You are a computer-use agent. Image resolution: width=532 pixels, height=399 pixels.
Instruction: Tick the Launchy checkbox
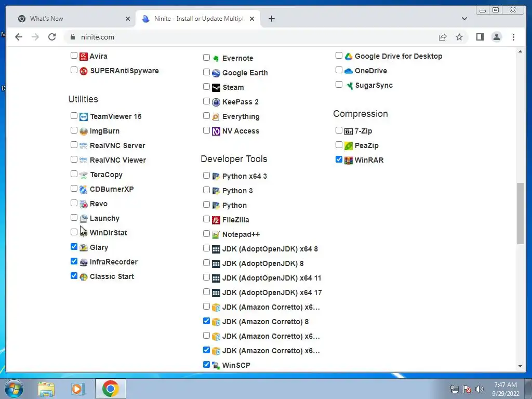coord(74,217)
